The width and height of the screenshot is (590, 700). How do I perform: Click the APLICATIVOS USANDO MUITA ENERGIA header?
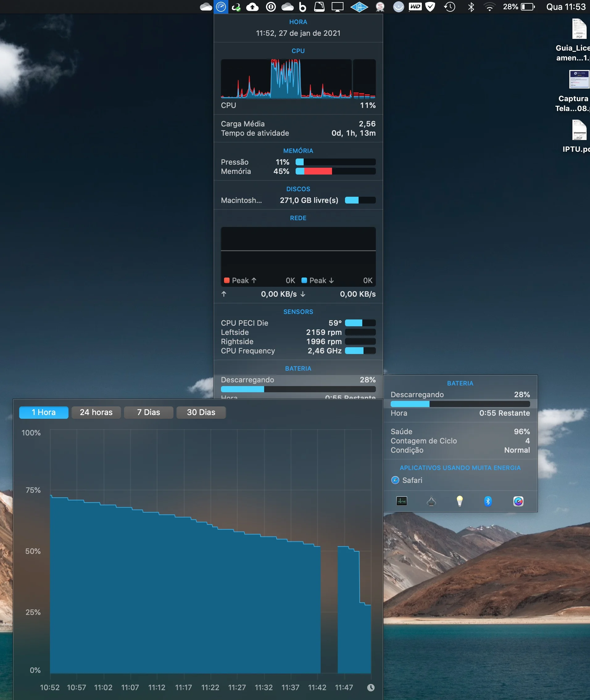coord(460,468)
